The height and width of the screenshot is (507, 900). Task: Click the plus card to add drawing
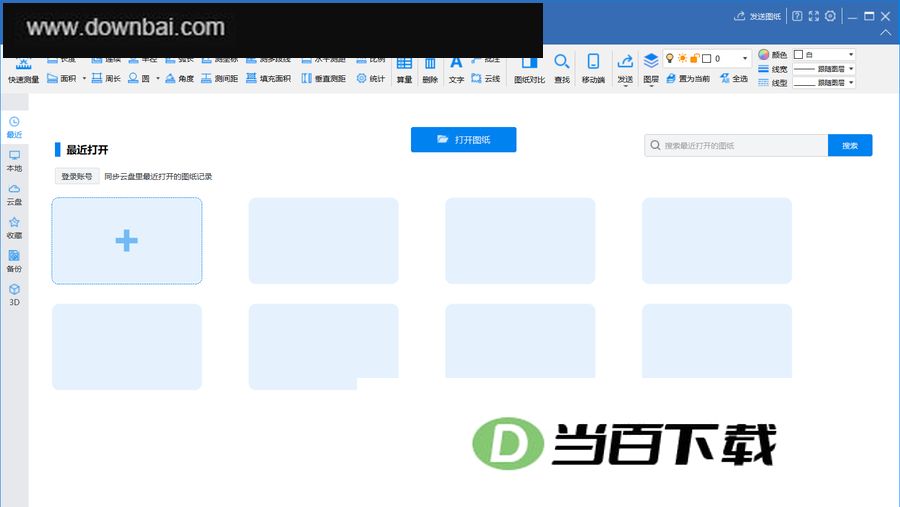pyautogui.click(x=127, y=241)
